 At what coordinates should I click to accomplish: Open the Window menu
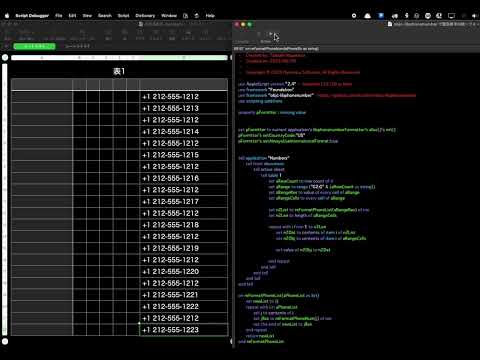tap(169, 16)
